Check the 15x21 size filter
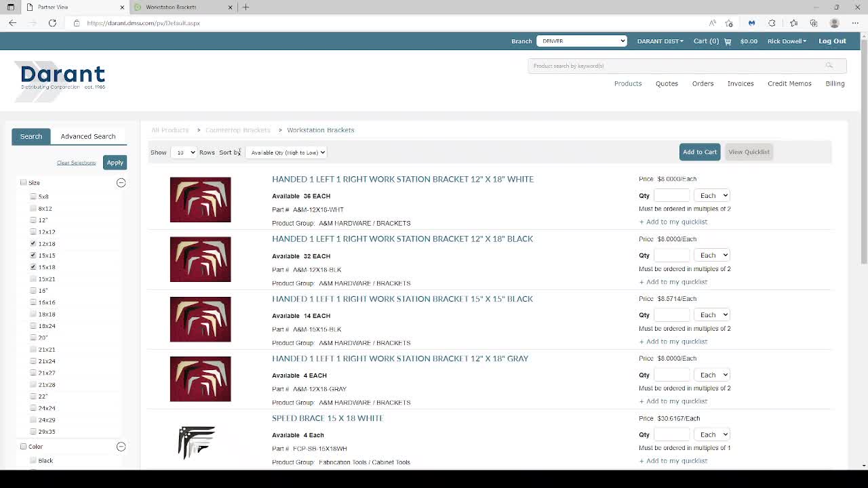 [x=33, y=279]
